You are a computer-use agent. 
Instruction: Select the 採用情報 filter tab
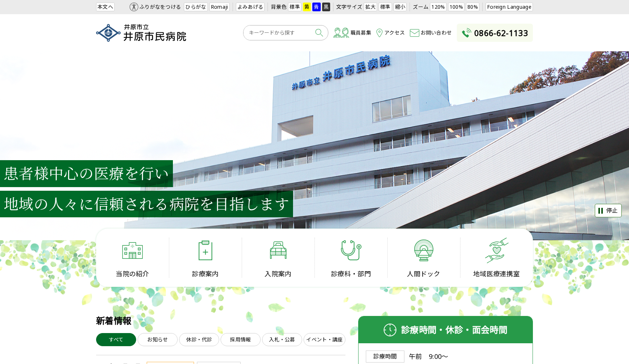[240, 339]
